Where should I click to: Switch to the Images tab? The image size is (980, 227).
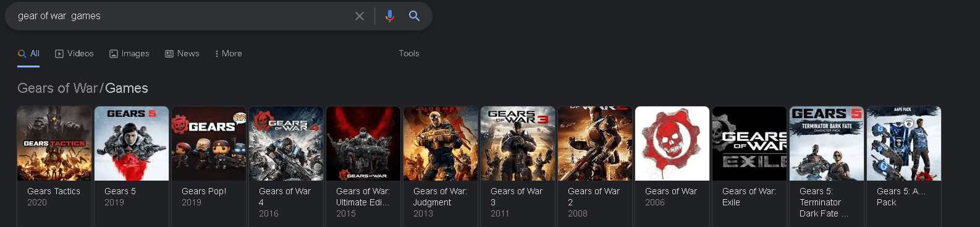coord(129,54)
